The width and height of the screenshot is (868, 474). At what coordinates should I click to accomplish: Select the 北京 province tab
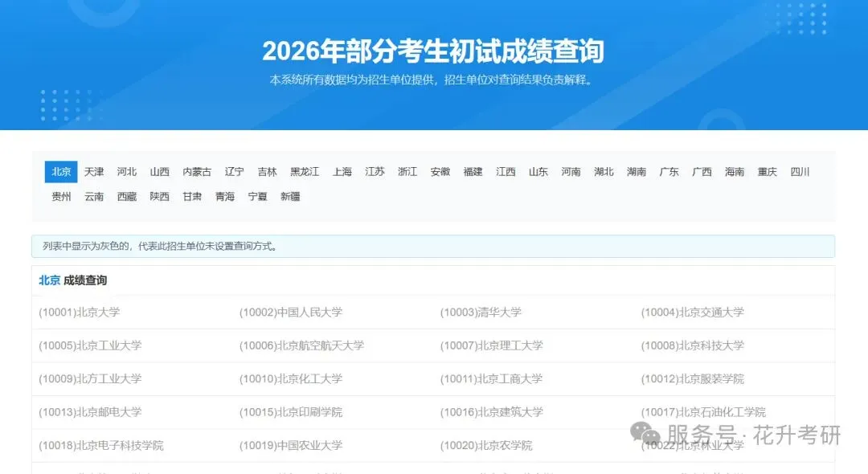pyautogui.click(x=61, y=172)
